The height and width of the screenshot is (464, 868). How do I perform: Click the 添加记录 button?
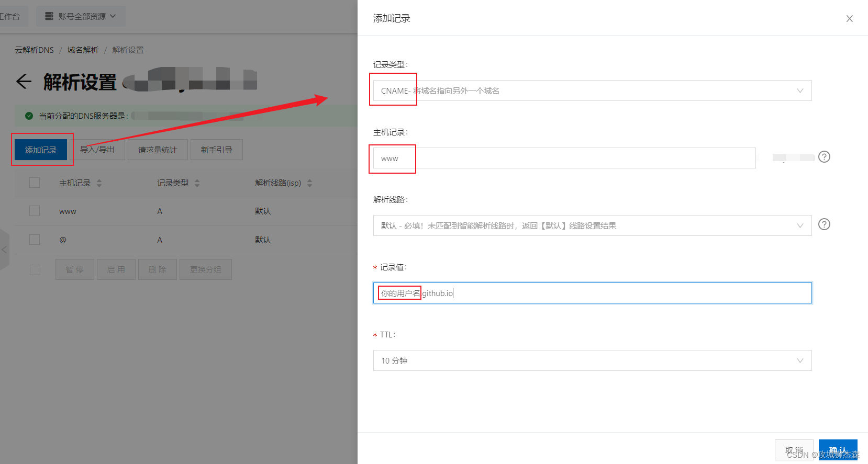(x=41, y=150)
